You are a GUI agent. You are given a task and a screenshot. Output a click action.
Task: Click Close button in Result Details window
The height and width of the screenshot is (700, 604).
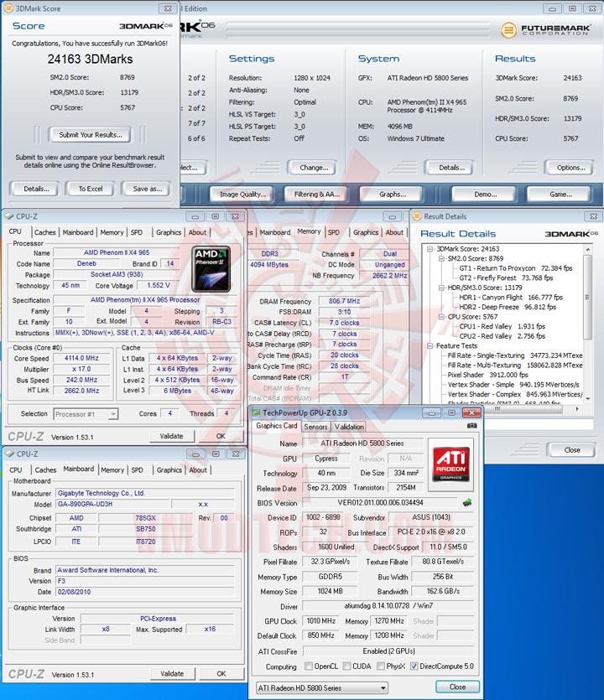point(572,449)
